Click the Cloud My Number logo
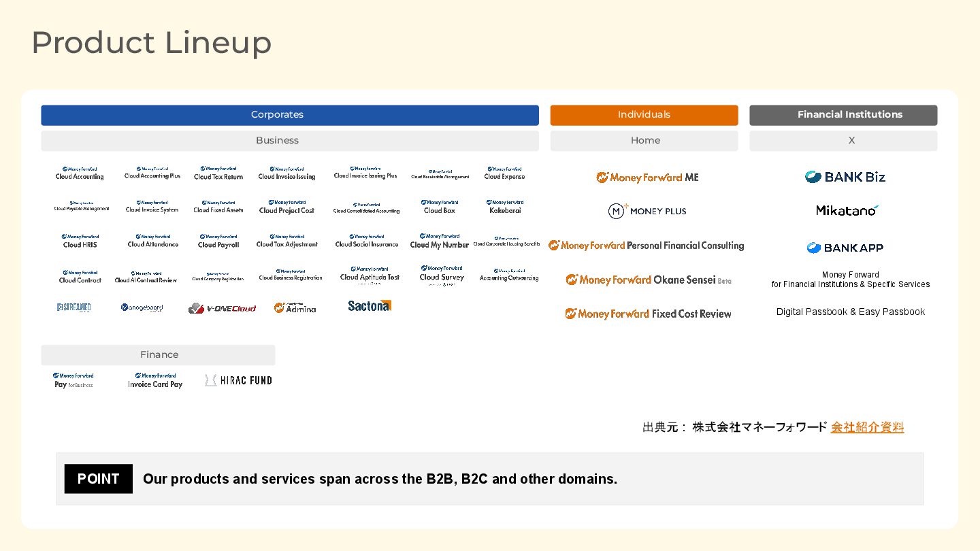980x551 pixels. (440, 241)
